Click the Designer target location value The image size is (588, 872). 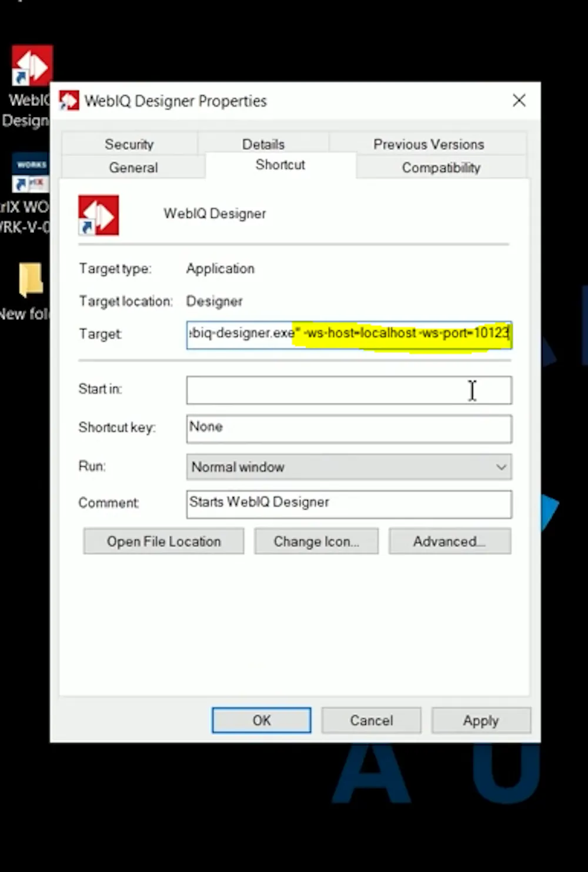[x=215, y=302]
